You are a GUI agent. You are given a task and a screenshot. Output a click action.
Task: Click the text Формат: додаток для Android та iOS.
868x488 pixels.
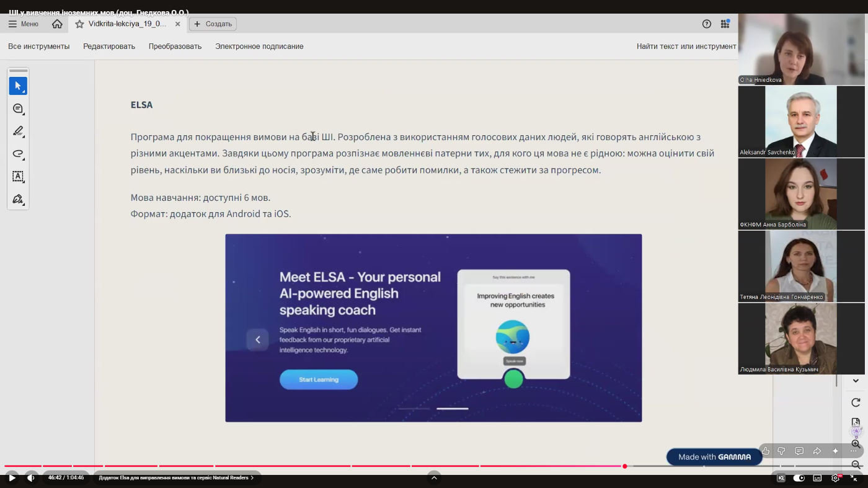pyautogui.click(x=211, y=214)
